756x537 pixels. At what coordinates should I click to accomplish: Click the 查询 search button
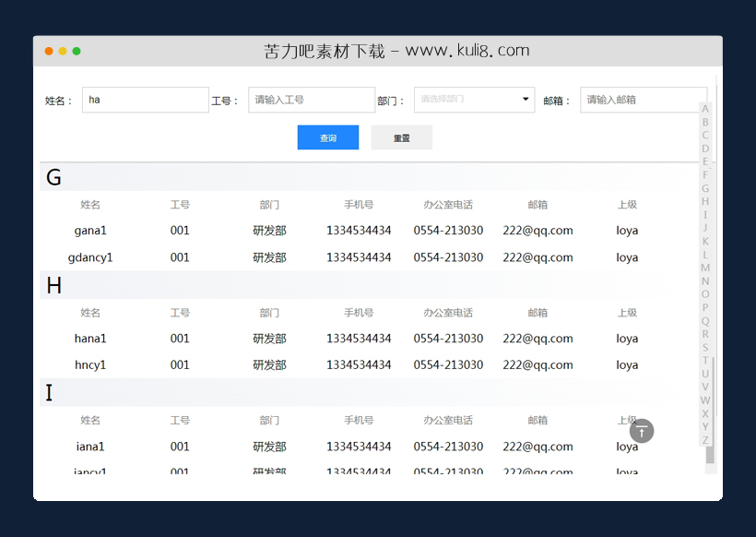pos(327,137)
